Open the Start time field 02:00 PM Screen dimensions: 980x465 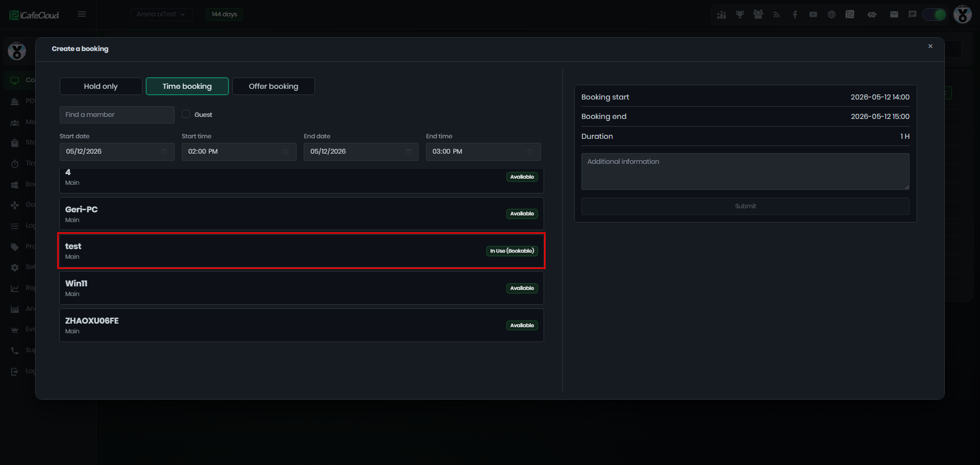click(x=239, y=152)
